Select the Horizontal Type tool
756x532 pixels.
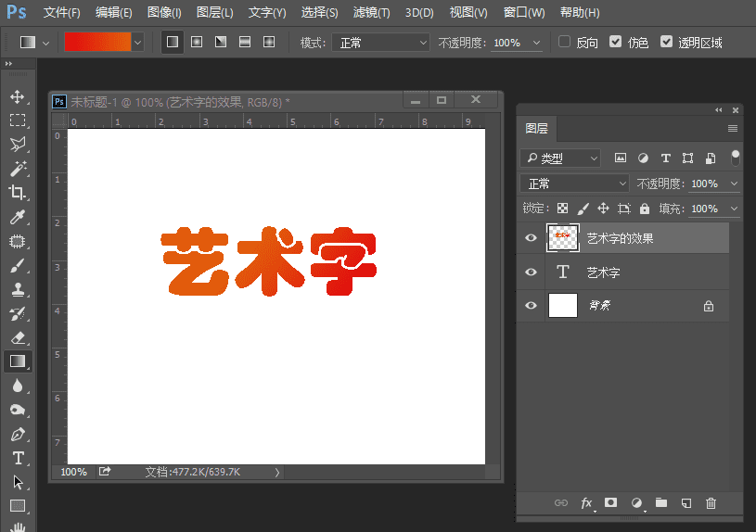(18, 458)
